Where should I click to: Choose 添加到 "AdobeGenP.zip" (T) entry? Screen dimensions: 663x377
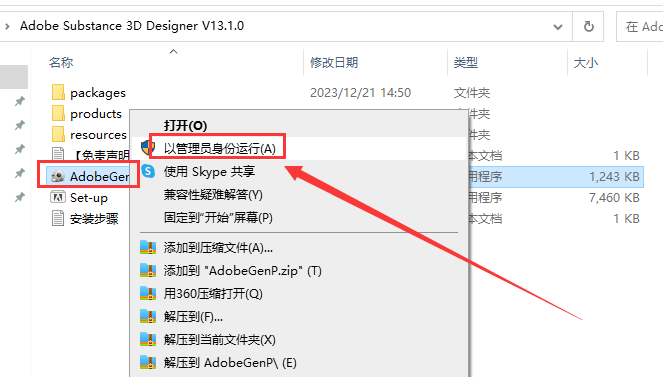pyautogui.click(x=243, y=270)
